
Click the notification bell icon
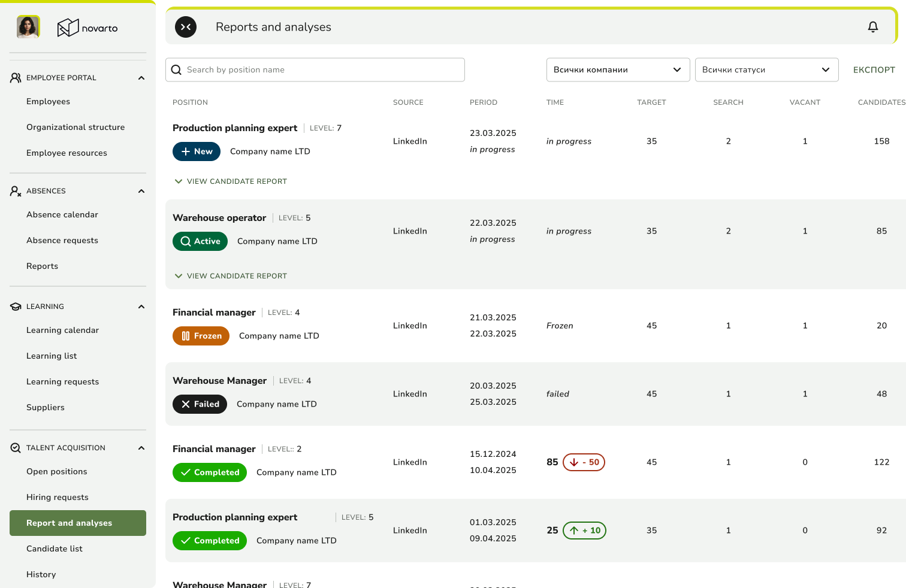(873, 27)
